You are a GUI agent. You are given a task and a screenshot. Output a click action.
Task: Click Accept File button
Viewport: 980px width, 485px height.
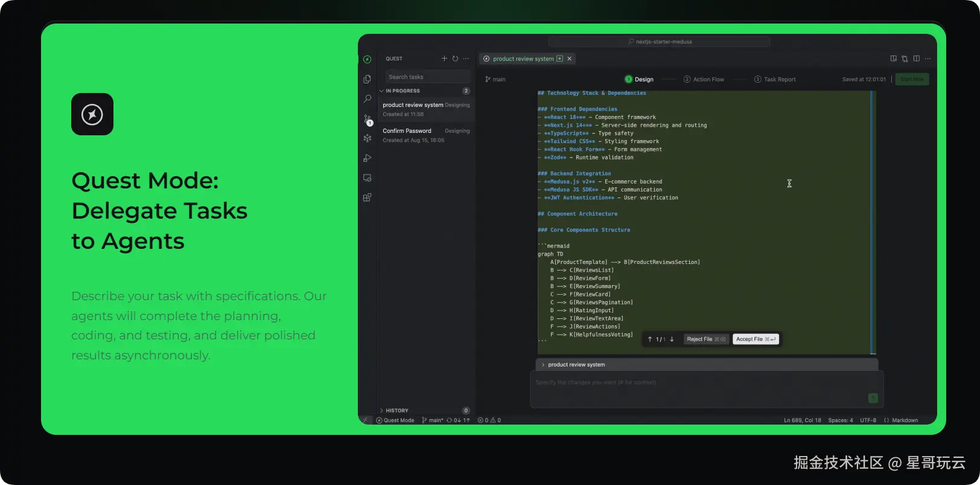click(x=756, y=339)
